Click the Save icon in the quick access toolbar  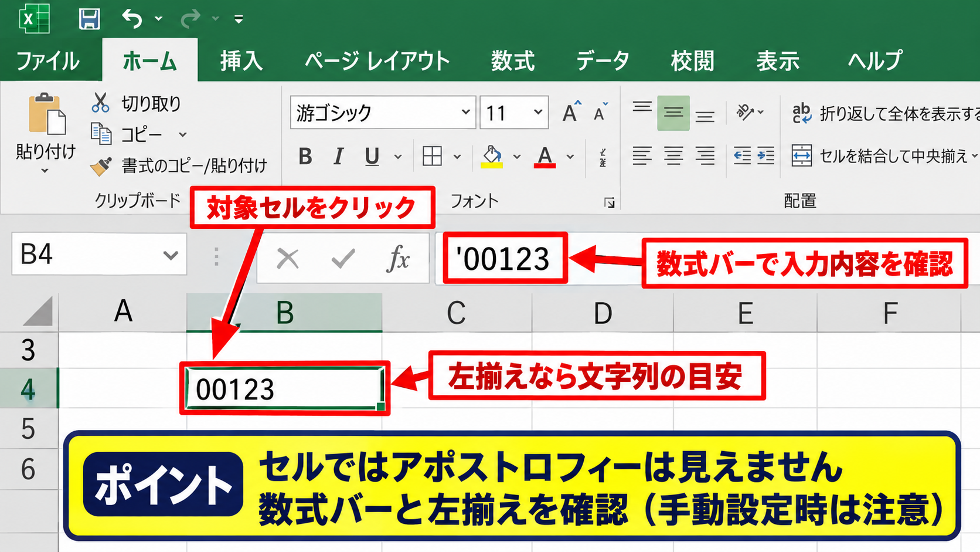(x=89, y=19)
